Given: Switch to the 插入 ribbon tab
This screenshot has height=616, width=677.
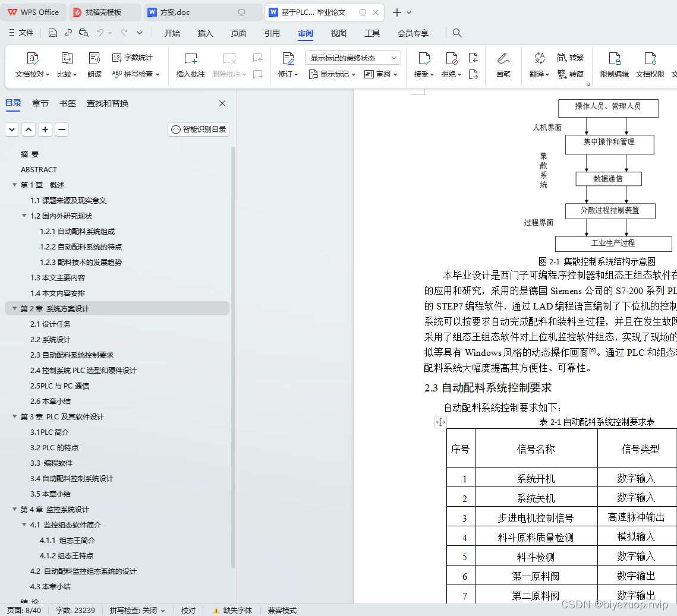Looking at the screenshot, I should point(206,33).
